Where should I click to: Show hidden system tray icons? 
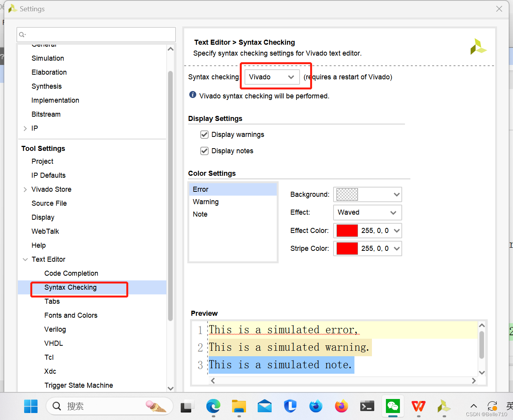[473, 406]
